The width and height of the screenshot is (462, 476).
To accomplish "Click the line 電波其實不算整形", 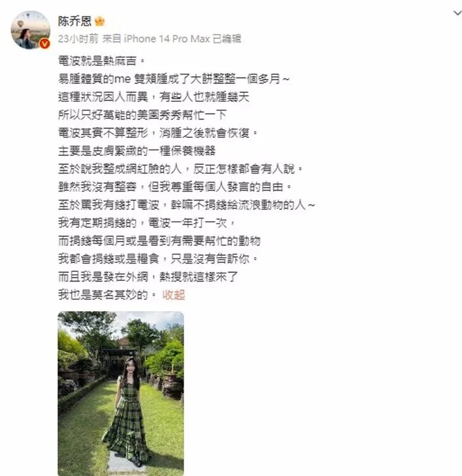I will [158, 133].
